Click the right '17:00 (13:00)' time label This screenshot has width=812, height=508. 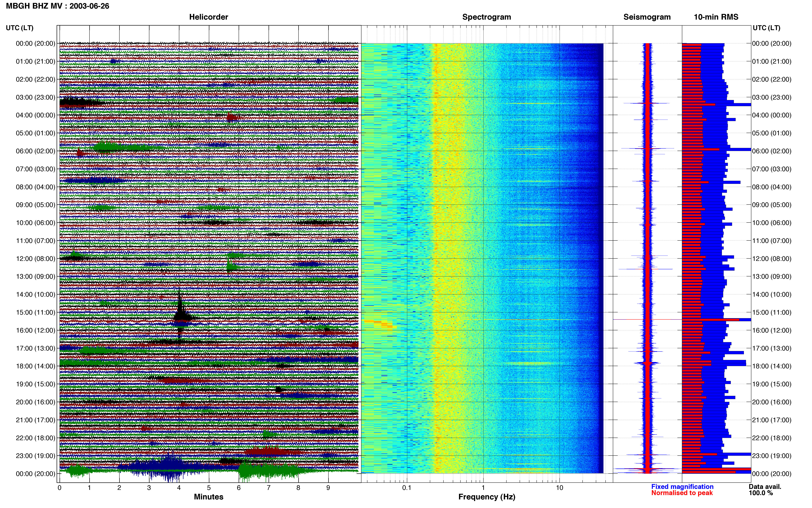tap(772, 348)
